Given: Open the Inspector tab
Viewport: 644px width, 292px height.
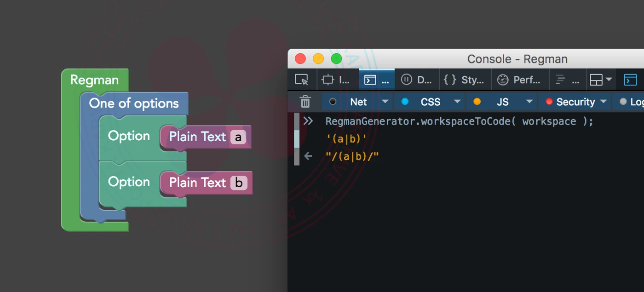Looking at the screenshot, I should pyautogui.click(x=336, y=80).
